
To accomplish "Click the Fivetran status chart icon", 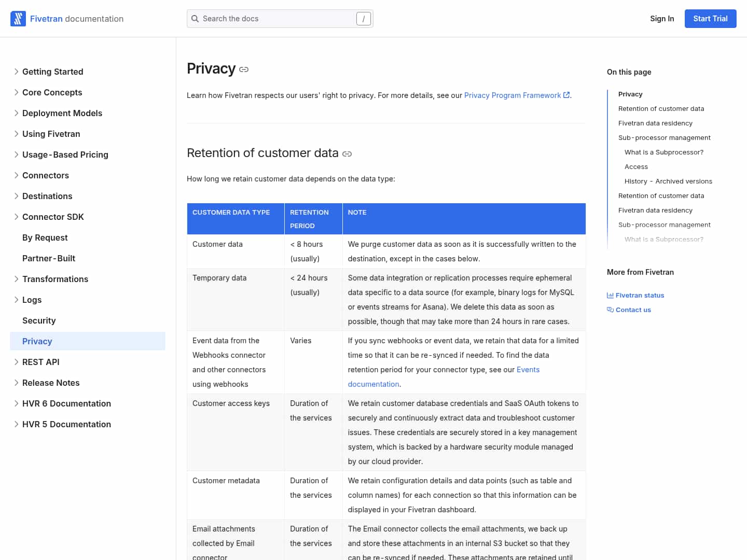I will click(x=610, y=296).
